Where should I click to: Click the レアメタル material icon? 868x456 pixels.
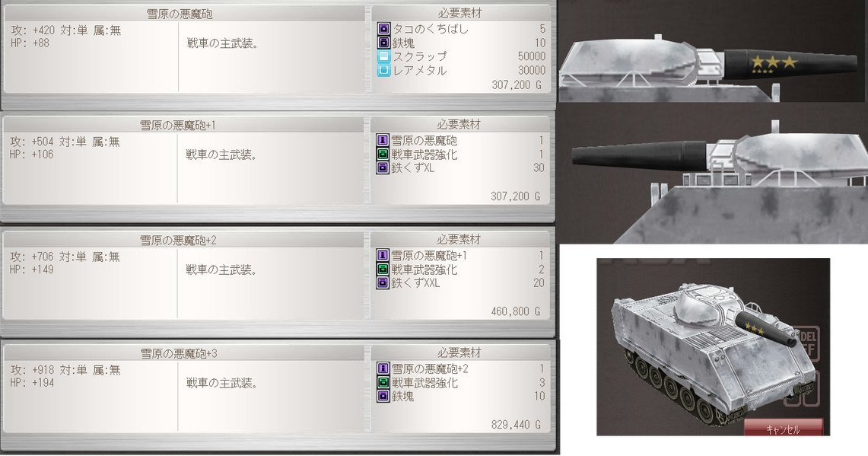coord(383,70)
